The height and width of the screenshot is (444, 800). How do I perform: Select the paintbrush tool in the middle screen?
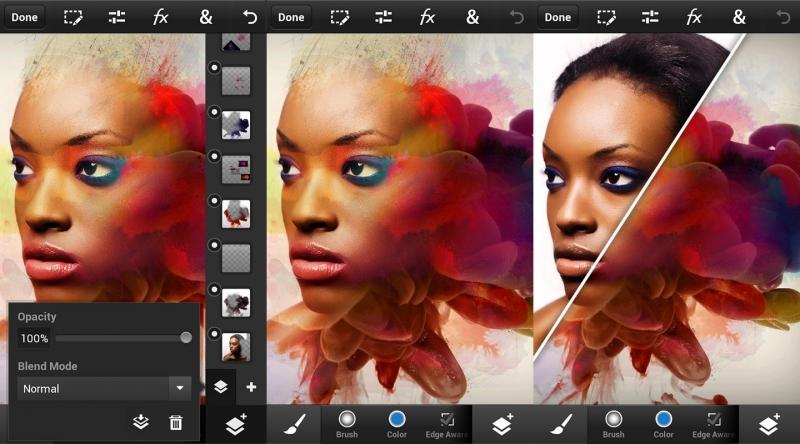[297, 424]
